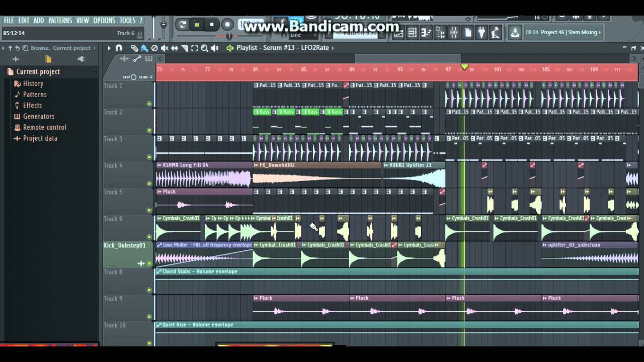Click the browser undo back arrow
This screenshot has height=362, width=644.
coord(17,48)
